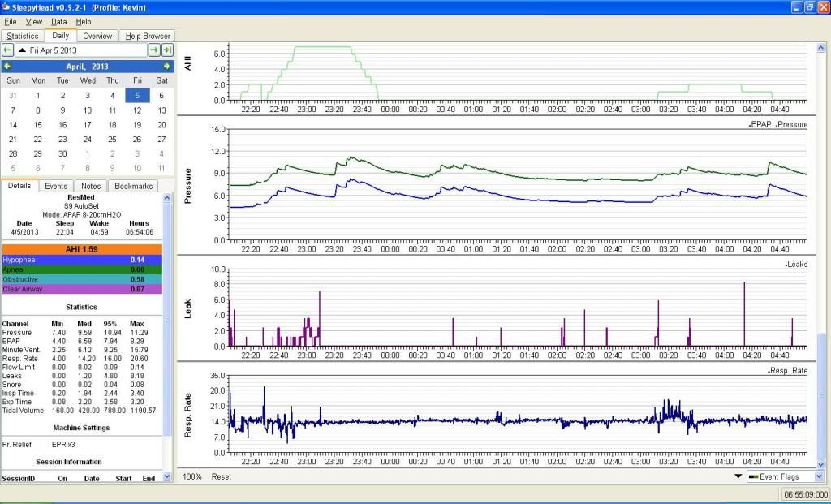Image resolution: width=831 pixels, height=504 pixels.
Task: Select April 6 in the calendar
Action: click(161, 96)
